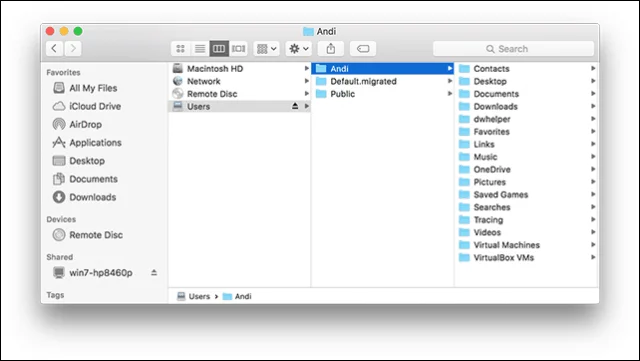Viewport: 640px width, 361px height.
Task: Click into the Search field
Action: coord(513,49)
